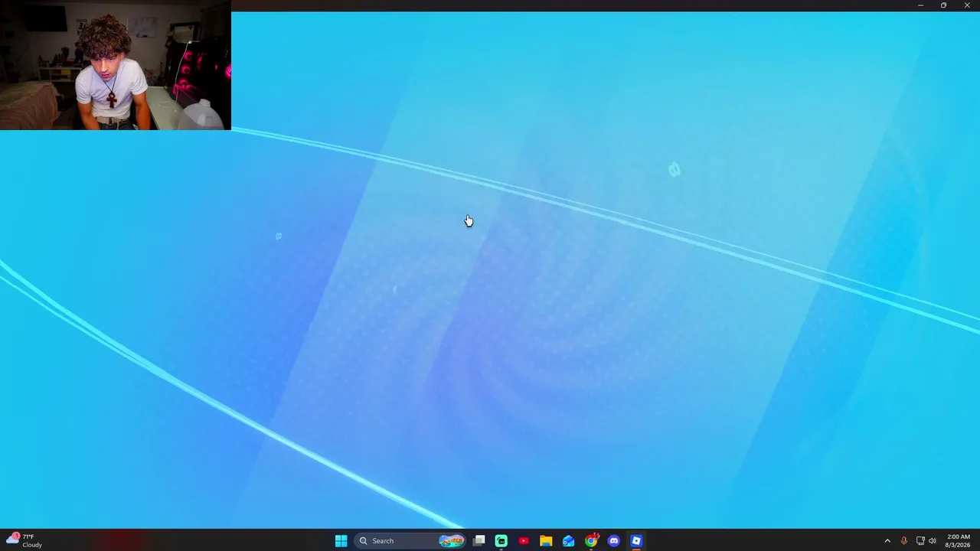Screen dimensions: 980x551
Task: Open the green Streamlabs taskbar icon
Action: (501, 541)
